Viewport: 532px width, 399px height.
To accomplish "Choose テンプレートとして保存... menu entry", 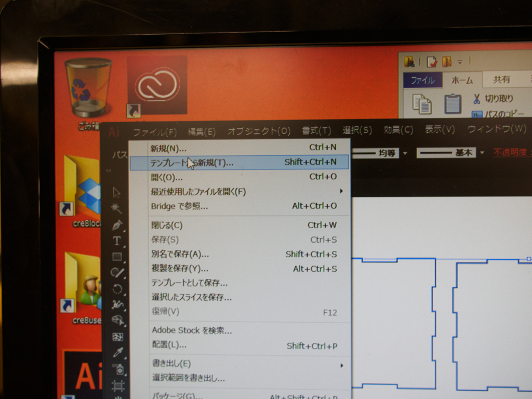I will click(239, 283).
